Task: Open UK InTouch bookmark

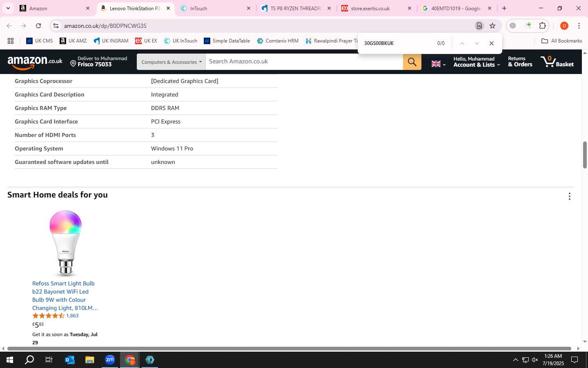Action: coord(180,41)
